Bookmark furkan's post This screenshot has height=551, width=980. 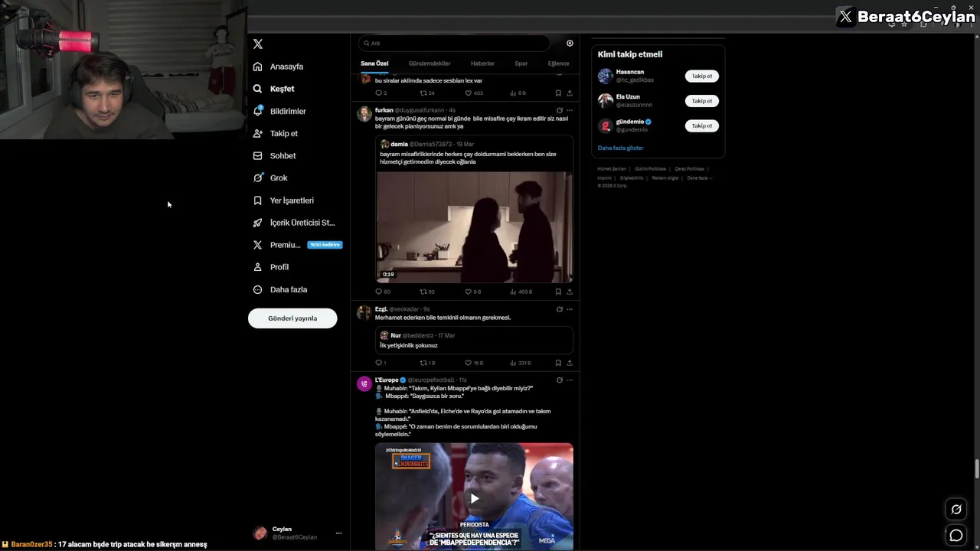click(x=558, y=292)
